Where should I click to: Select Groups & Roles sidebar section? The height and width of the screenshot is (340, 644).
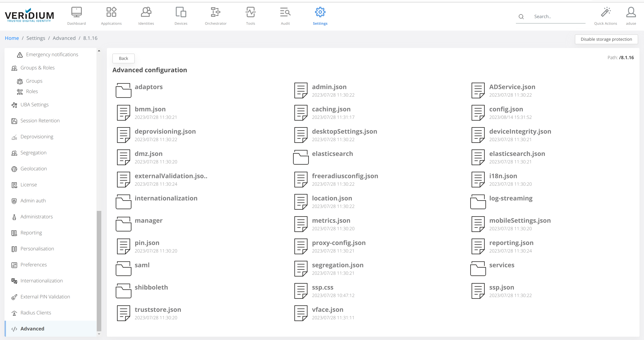(x=37, y=68)
